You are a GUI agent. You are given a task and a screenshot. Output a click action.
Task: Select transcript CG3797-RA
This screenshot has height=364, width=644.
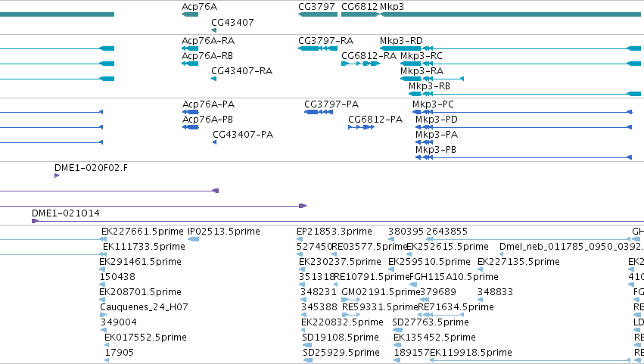click(318, 48)
